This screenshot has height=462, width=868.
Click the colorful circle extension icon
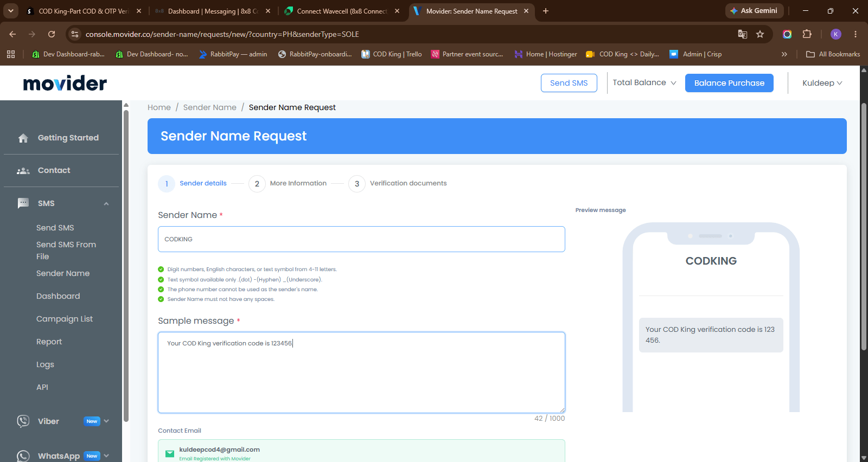[787, 34]
